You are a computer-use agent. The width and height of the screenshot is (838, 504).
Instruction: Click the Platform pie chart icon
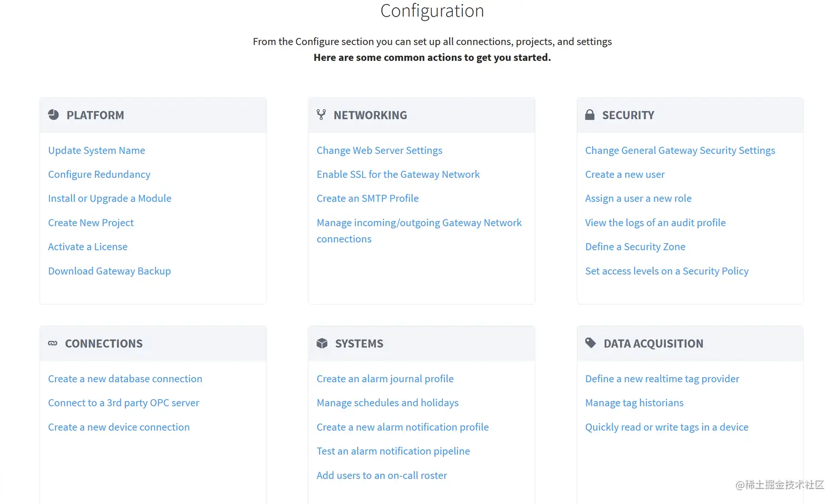click(53, 115)
